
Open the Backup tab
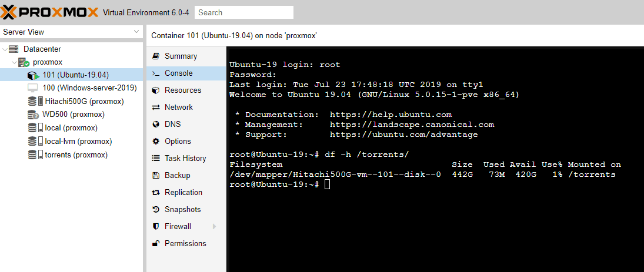tap(186, 176)
